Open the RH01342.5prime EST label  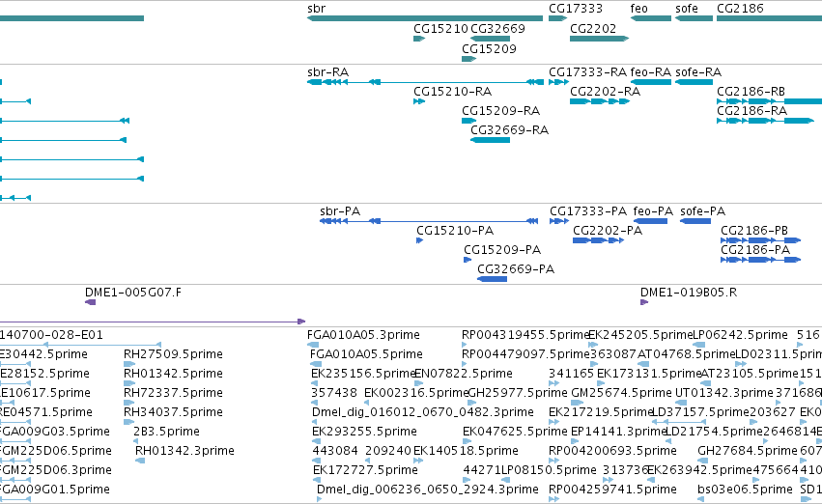point(173,374)
